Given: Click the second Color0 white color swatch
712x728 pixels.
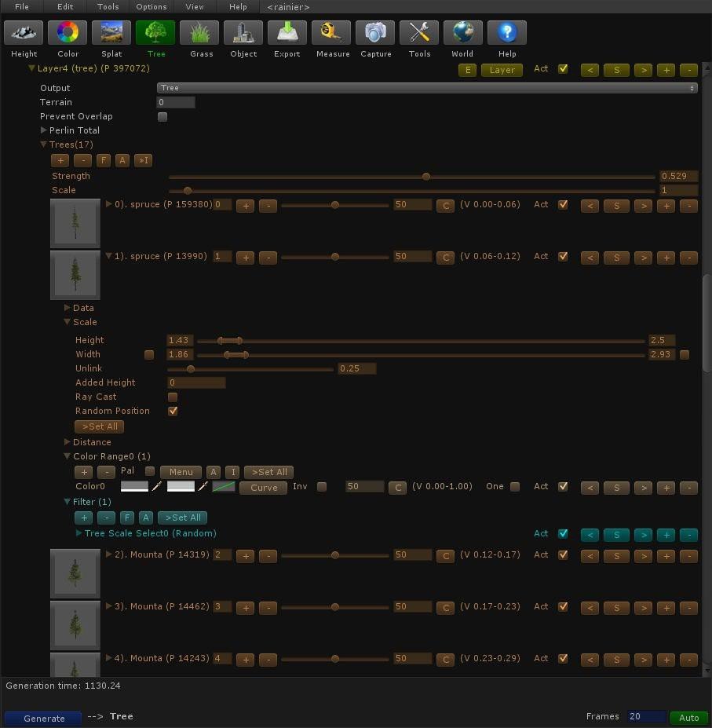Looking at the screenshot, I should 181,486.
